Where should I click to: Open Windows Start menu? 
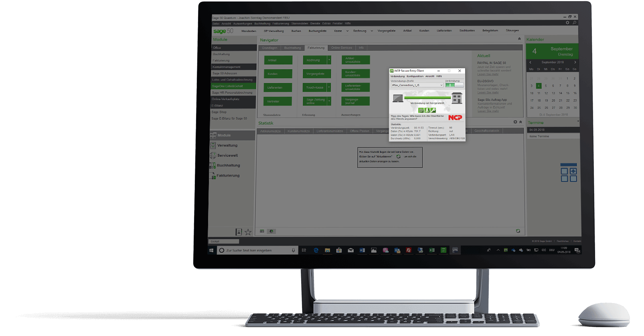click(211, 250)
